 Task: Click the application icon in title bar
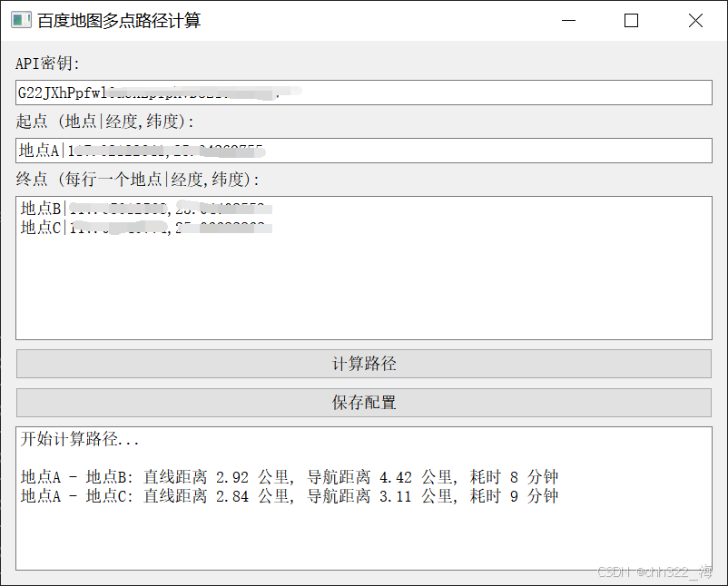[22, 21]
